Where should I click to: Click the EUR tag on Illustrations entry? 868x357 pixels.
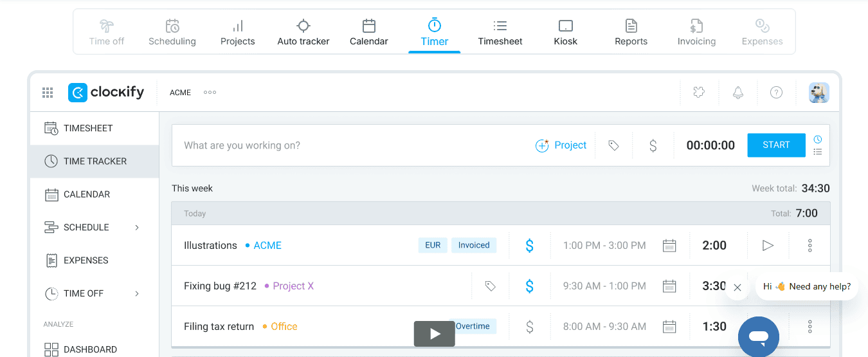click(x=433, y=245)
